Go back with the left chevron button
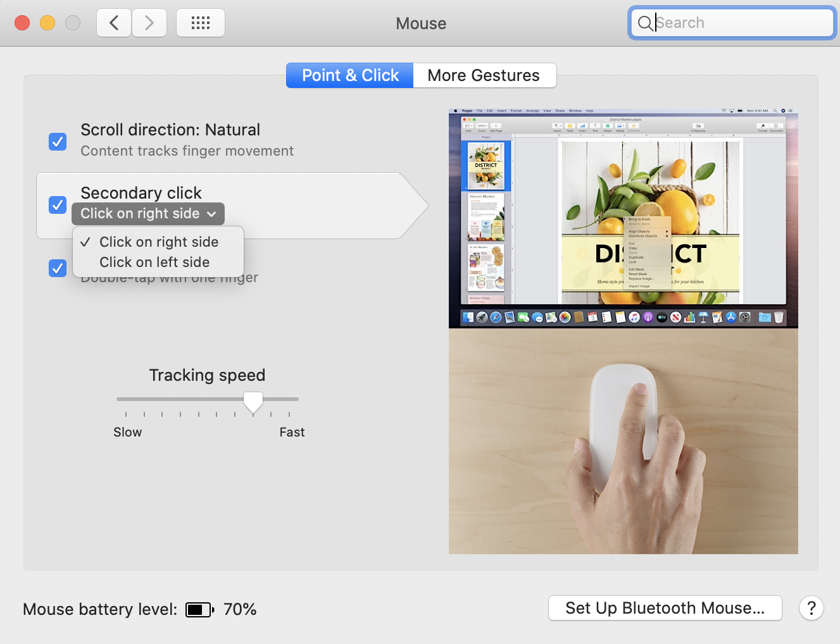 114,23
